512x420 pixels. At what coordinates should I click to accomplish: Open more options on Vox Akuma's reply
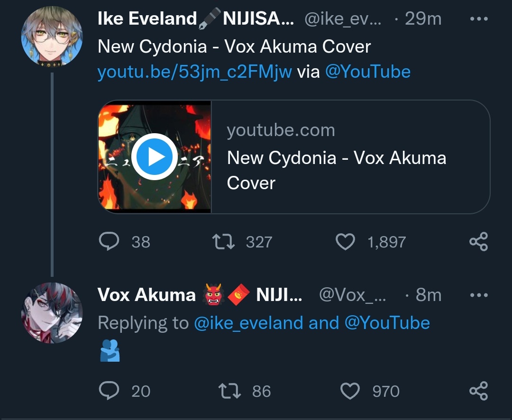pos(478,295)
